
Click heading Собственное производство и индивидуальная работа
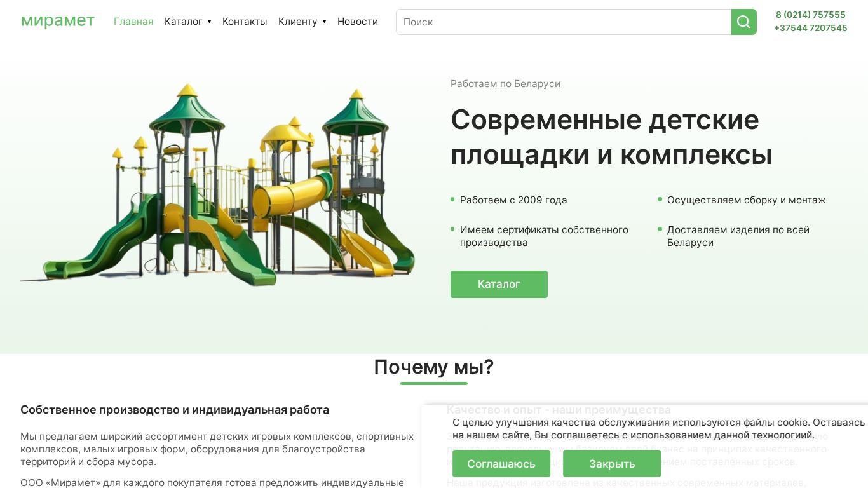(x=175, y=410)
